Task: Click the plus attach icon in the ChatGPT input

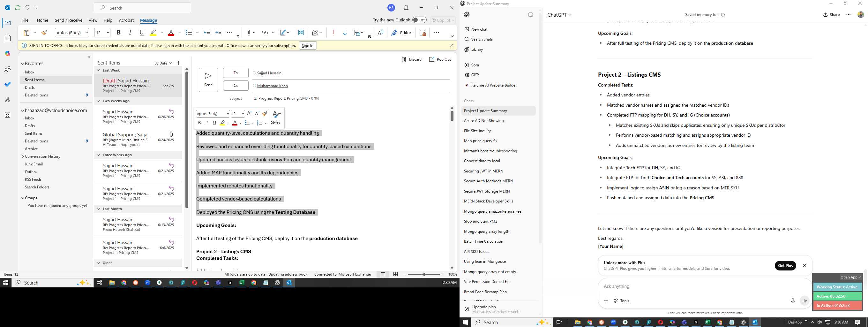Action: tap(606, 301)
